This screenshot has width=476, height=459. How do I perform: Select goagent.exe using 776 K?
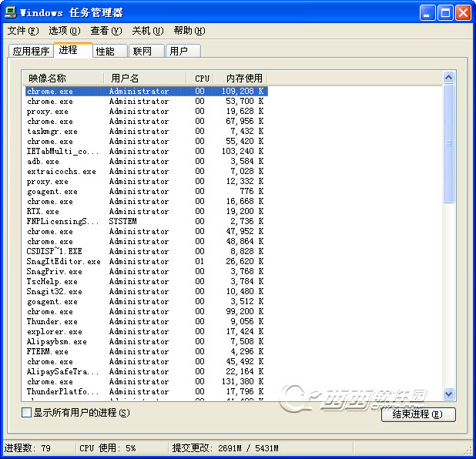[x=146, y=191]
